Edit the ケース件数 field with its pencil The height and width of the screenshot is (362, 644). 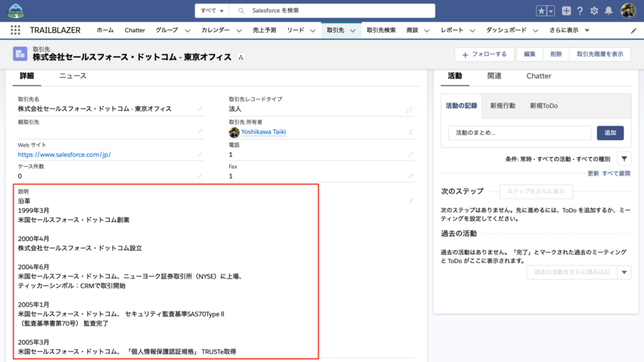[x=200, y=176]
